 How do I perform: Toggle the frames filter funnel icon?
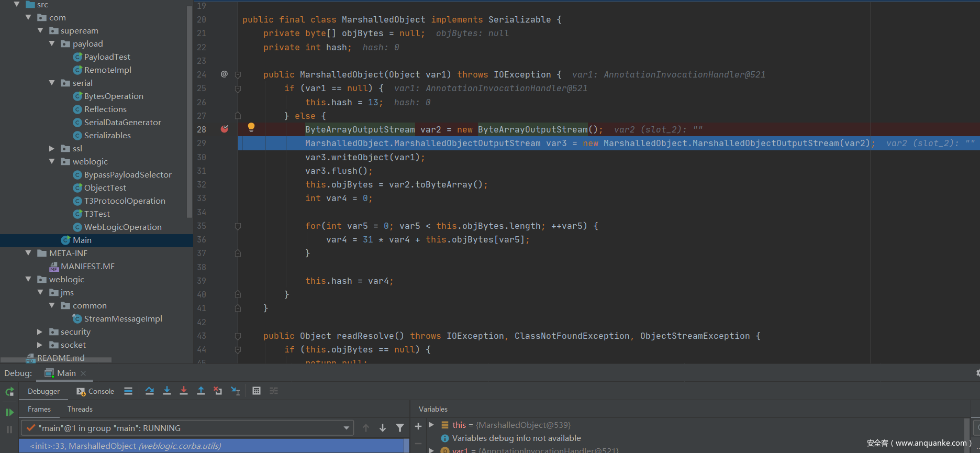(400, 428)
